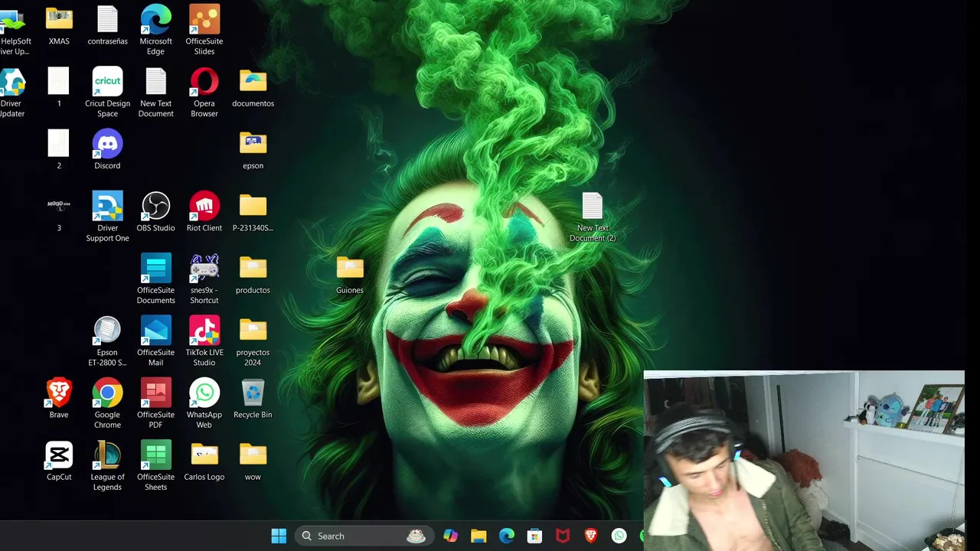Click the cake icon in Search box

point(416,536)
